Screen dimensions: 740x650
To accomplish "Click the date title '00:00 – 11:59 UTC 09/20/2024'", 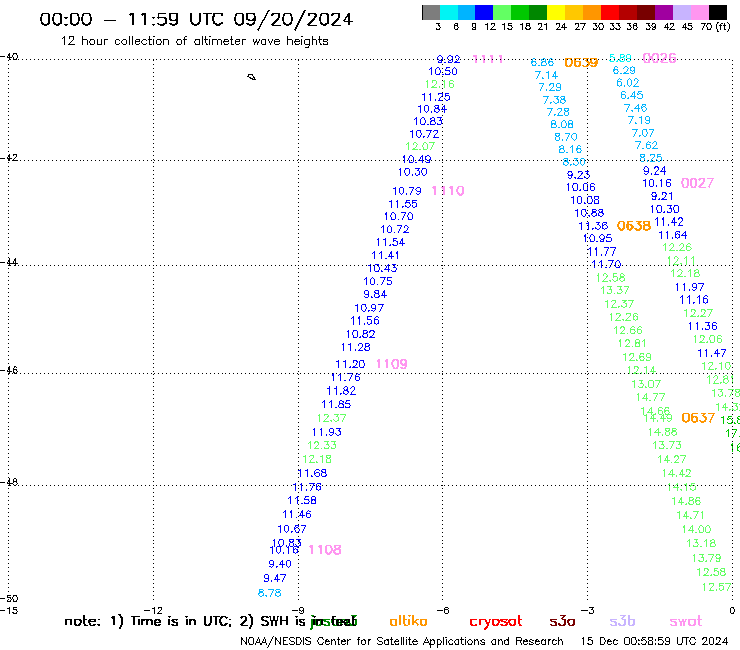I will pos(196,19).
